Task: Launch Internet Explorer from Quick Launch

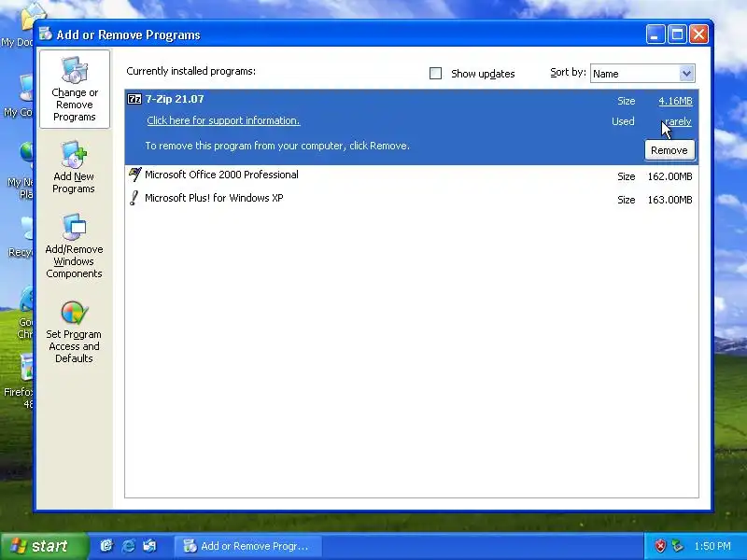Action: click(128, 546)
